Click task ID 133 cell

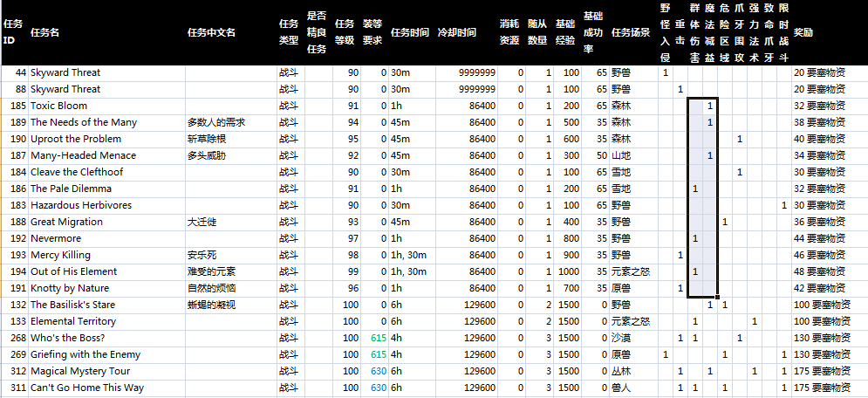15,321
